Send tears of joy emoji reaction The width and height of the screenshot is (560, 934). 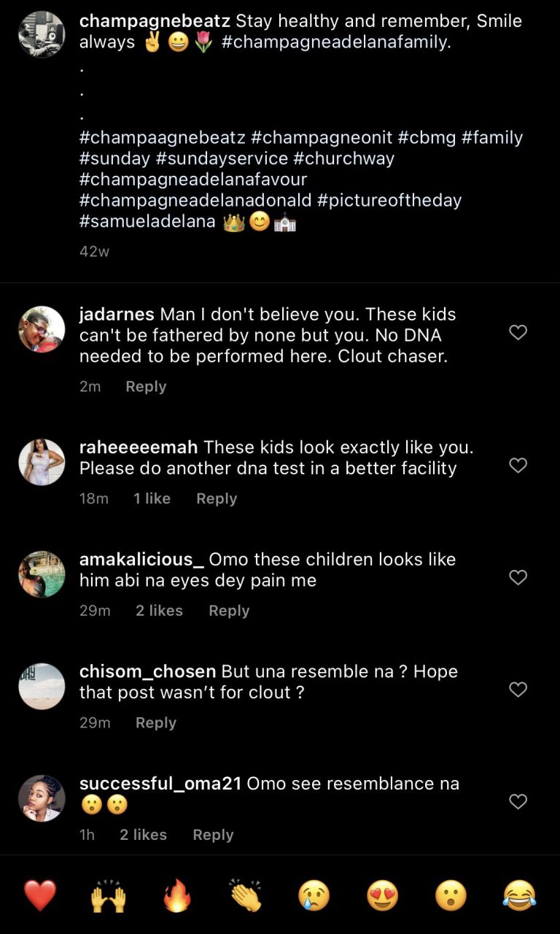coord(519,895)
